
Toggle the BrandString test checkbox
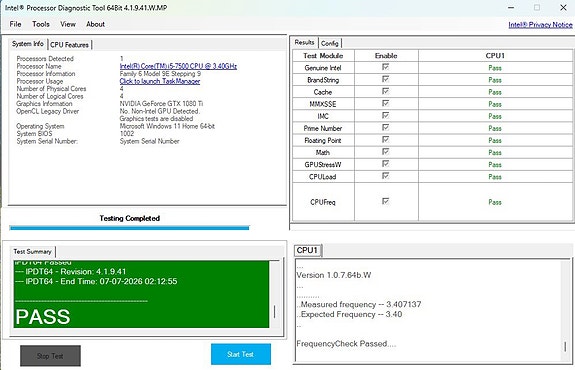385,79
